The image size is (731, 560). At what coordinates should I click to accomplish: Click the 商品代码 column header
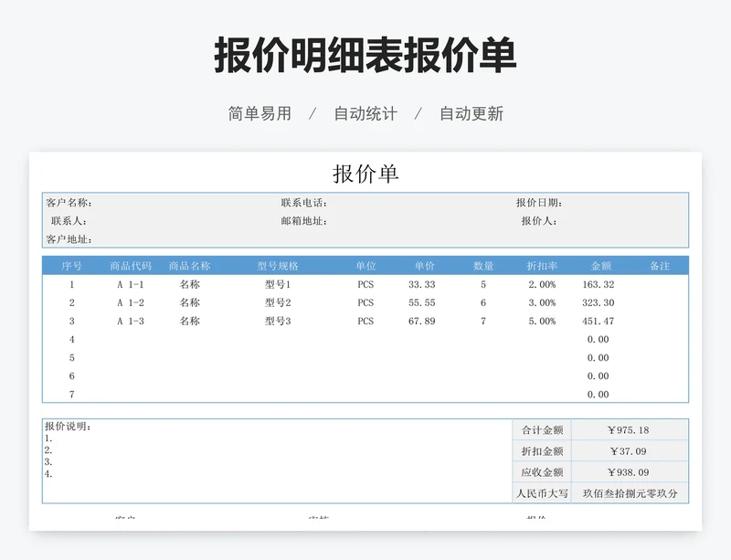131,266
